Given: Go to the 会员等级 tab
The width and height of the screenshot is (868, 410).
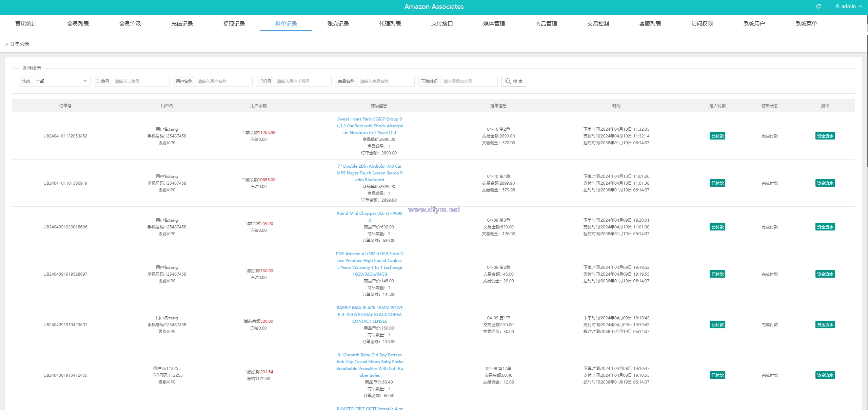Looking at the screenshot, I should point(130,23).
